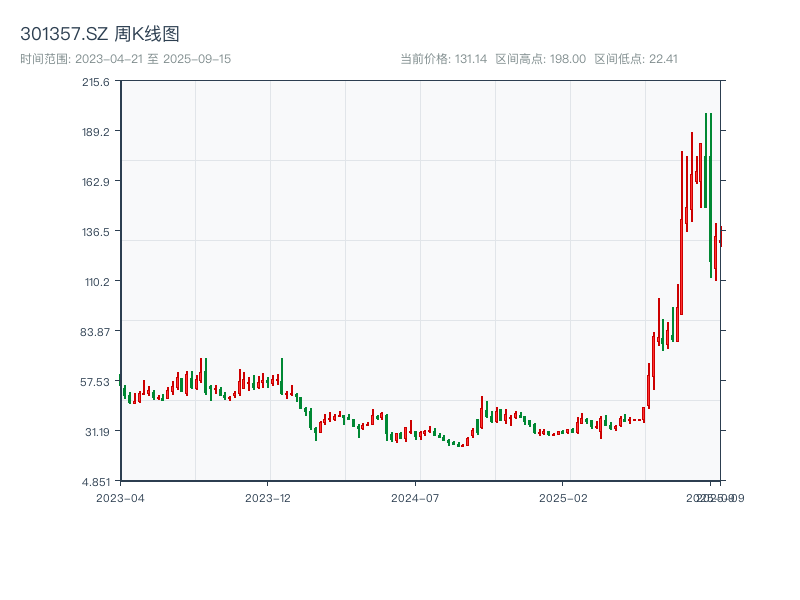Click the y-axis label 31.19
The width and height of the screenshot is (800, 600).
click(97, 432)
